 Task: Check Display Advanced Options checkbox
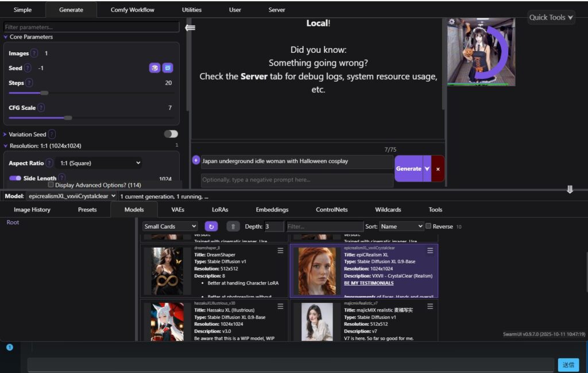51,185
